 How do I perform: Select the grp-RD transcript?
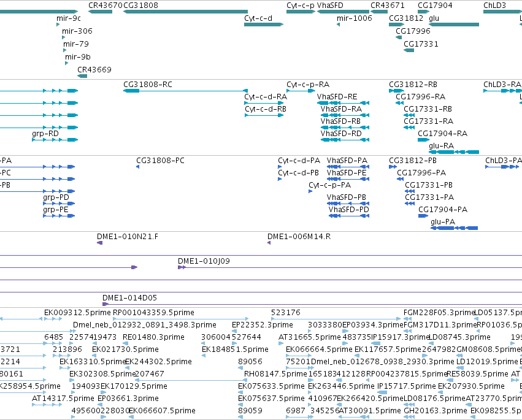55,140
